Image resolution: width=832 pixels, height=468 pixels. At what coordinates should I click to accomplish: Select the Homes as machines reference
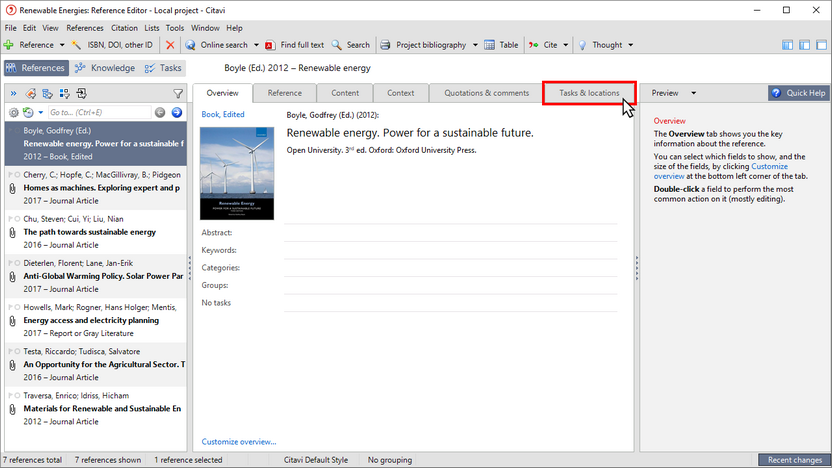click(x=96, y=188)
